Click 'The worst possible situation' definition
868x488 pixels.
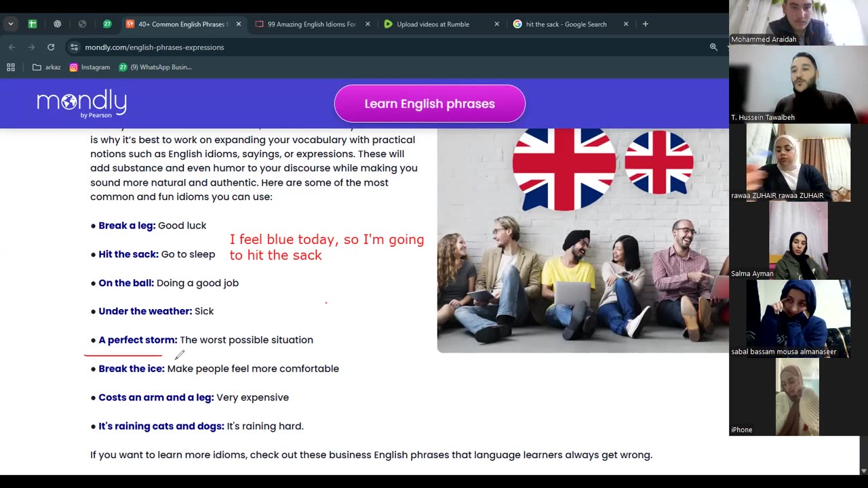click(247, 340)
